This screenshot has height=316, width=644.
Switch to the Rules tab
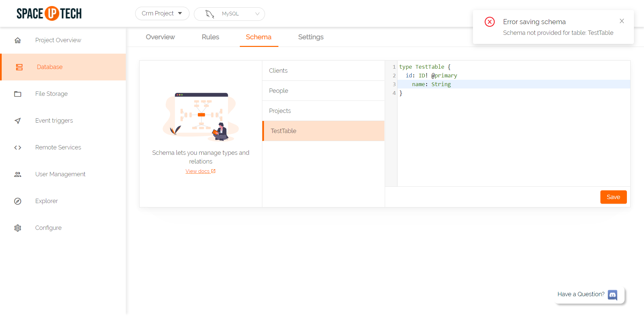click(x=210, y=37)
